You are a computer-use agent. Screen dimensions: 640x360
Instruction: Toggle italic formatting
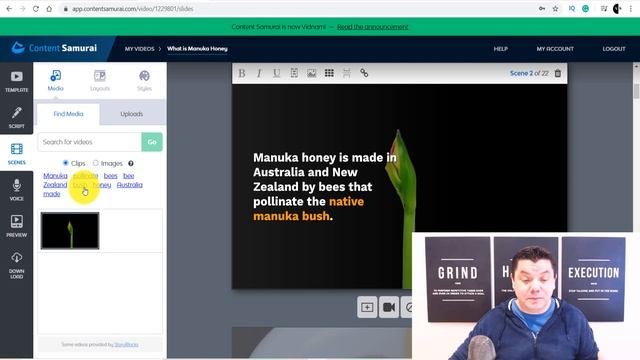click(x=259, y=73)
